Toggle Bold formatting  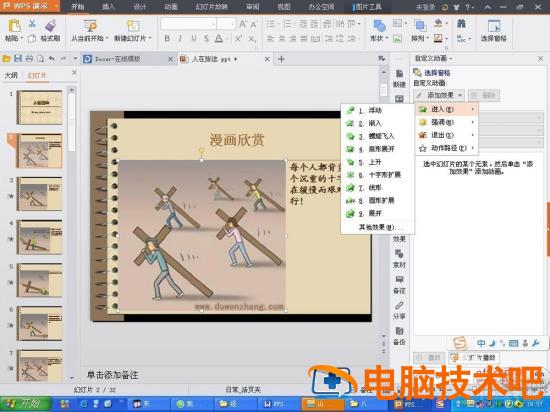(167, 38)
